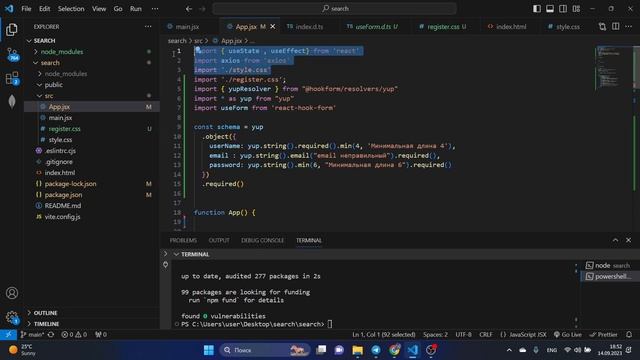Synchronize changes icon in status bar
This screenshot has height=360, width=640.
51,334
